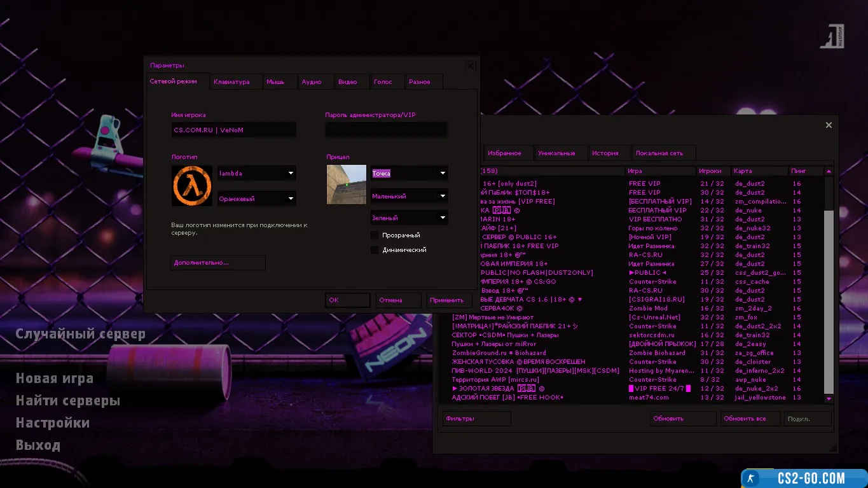Toggle the Динамический crosshair checkbox
The image size is (868, 488).
coord(375,250)
